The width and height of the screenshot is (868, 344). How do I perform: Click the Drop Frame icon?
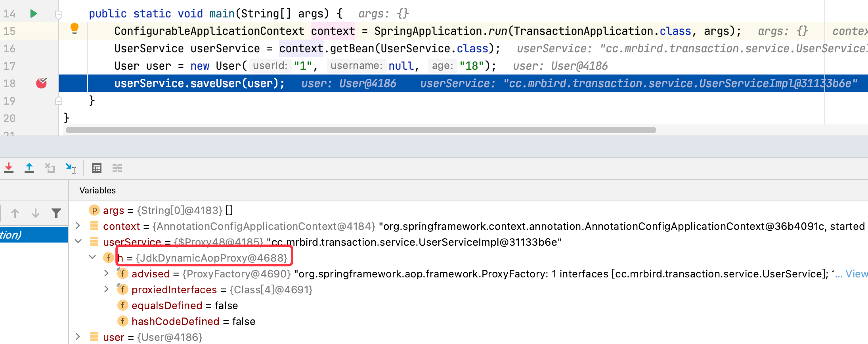(50, 168)
